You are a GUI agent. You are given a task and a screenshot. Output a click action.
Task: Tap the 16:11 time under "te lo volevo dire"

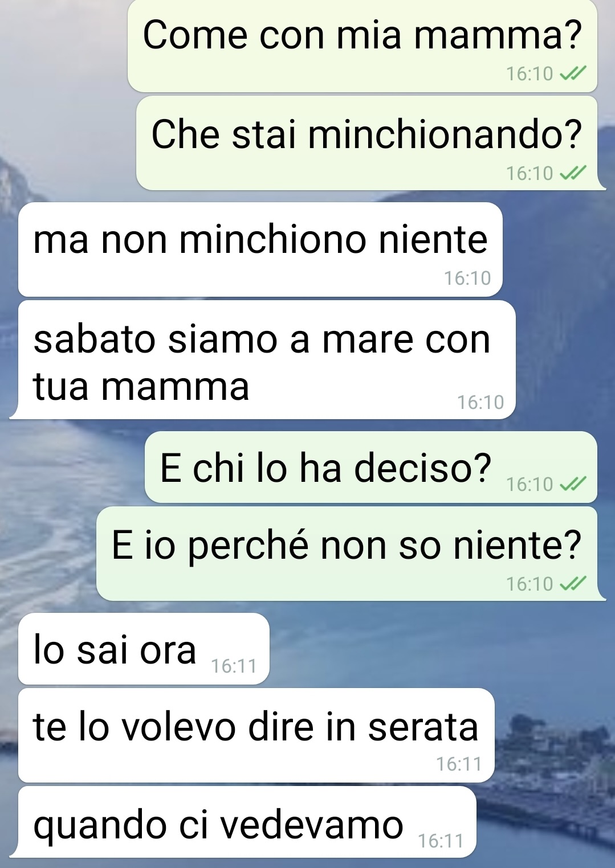pyautogui.click(x=459, y=764)
